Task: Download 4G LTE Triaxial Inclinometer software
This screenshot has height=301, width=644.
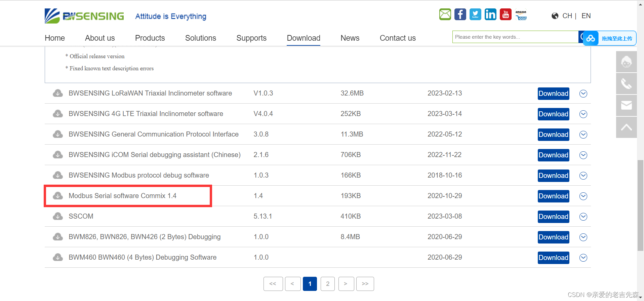Action: (x=553, y=114)
